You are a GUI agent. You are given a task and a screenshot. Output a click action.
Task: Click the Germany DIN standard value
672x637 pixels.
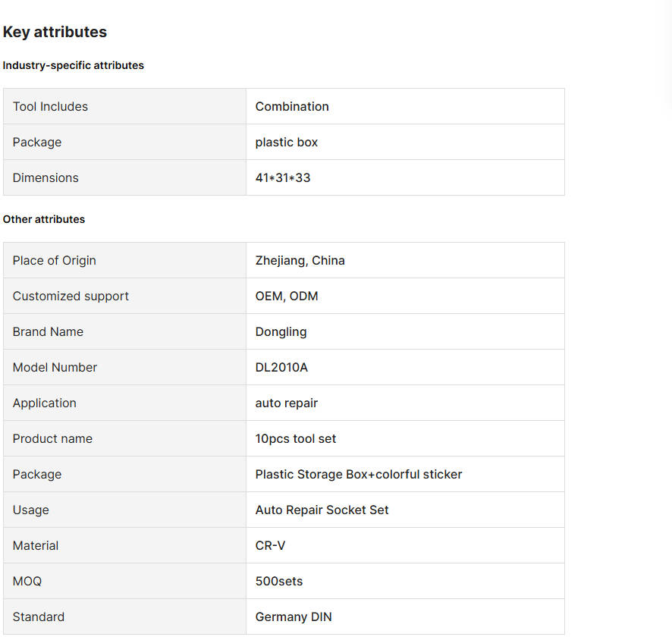(294, 617)
